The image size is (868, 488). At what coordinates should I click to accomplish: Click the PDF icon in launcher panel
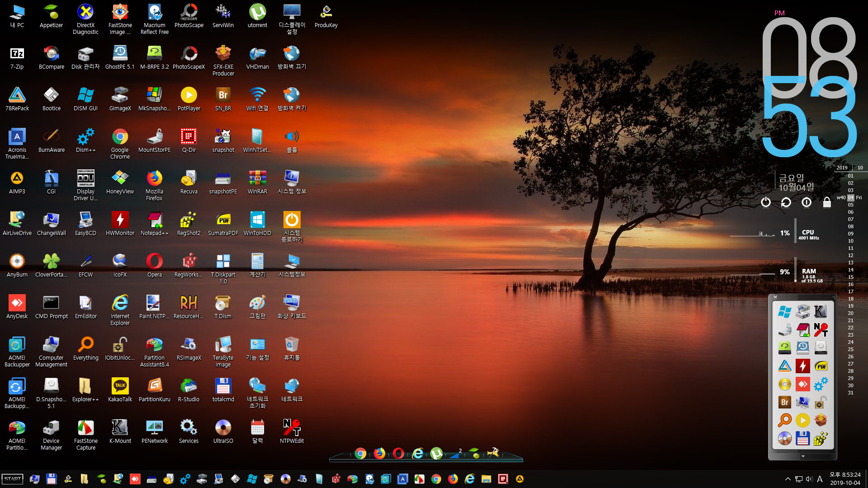tap(821, 366)
